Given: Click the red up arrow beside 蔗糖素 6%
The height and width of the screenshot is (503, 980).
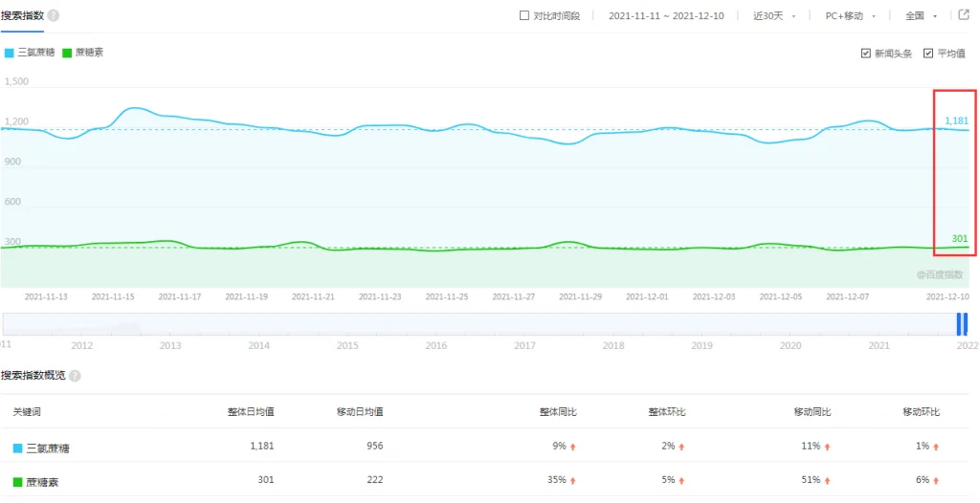Looking at the screenshot, I should [x=936, y=480].
